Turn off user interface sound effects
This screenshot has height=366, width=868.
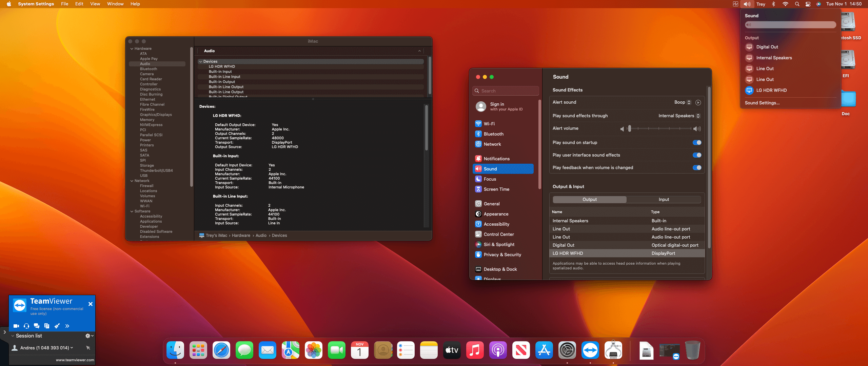[697, 155]
